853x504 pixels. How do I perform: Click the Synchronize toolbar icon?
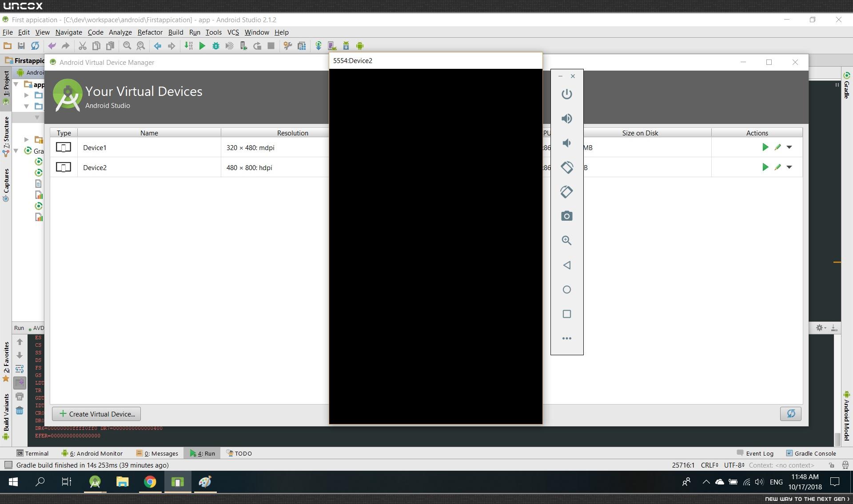pyautogui.click(x=35, y=46)
